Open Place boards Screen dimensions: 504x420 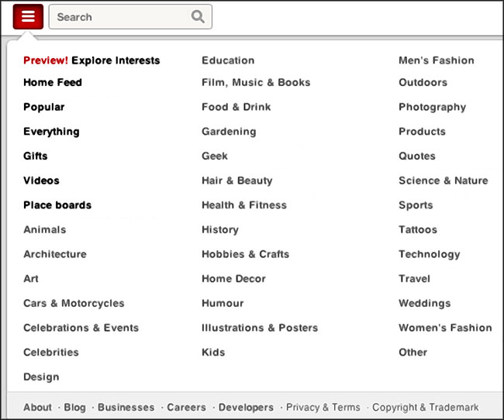click(x=57, y=205)
